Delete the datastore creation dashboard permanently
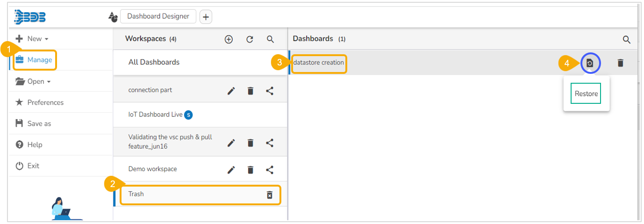644x224 pixels. click(x=620, y=63)
